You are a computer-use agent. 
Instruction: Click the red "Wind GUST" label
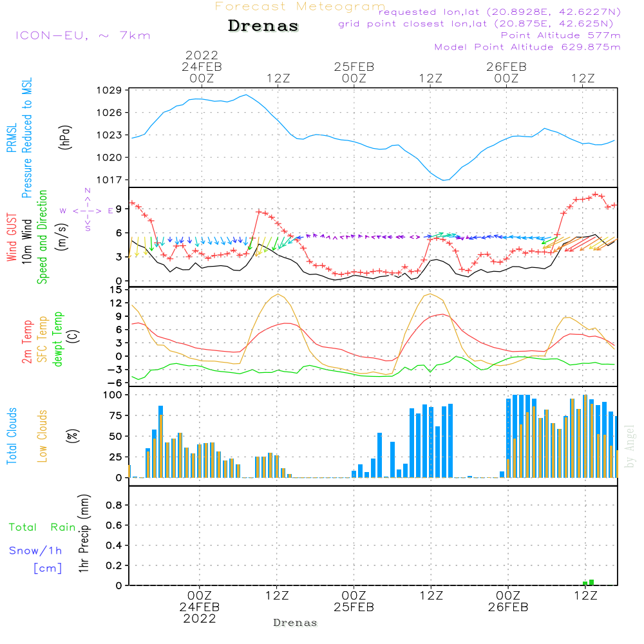(12, 237)
